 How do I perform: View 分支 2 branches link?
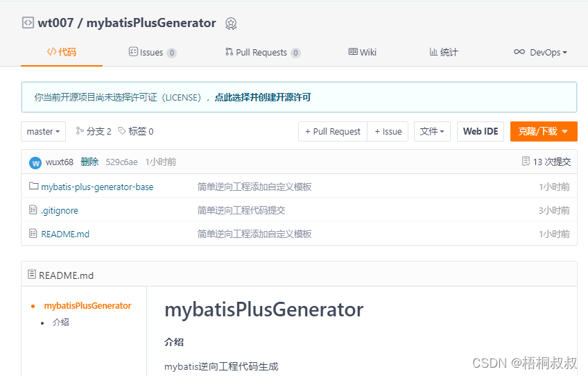point(94,131)
